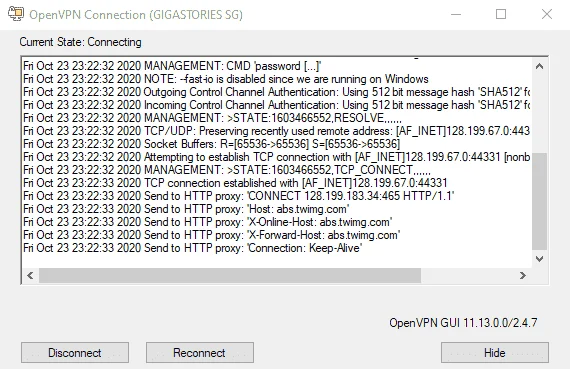Click the 'CONNECT 128.199.183.34:465 HTTP/1.1' line
570x369 pixels.
[239, 196]
